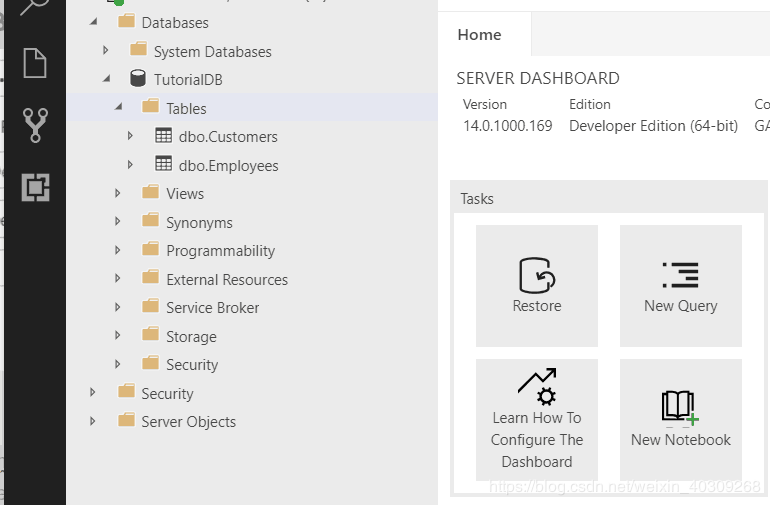Open the Explorer file icon in sidebar
Screen dimensions: 770x505
click(x=35, y=63)
